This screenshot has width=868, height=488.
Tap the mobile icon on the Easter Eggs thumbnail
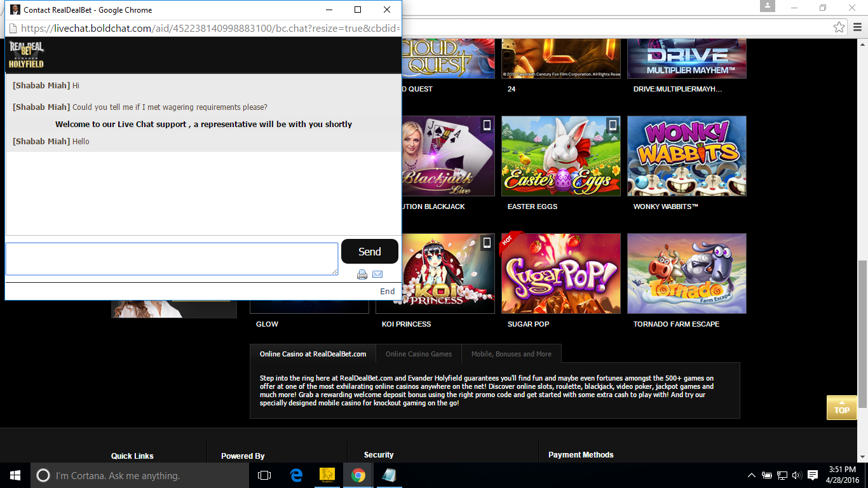point(613,125)
